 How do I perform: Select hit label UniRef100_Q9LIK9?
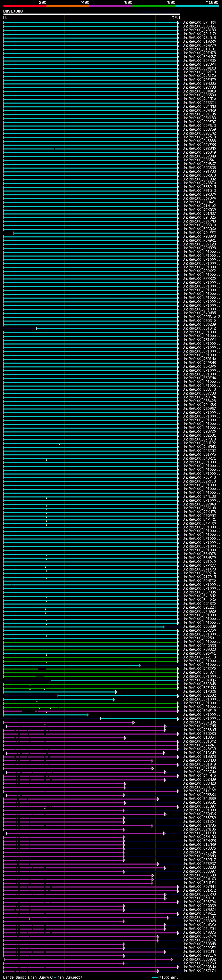(x=199, y=34)
